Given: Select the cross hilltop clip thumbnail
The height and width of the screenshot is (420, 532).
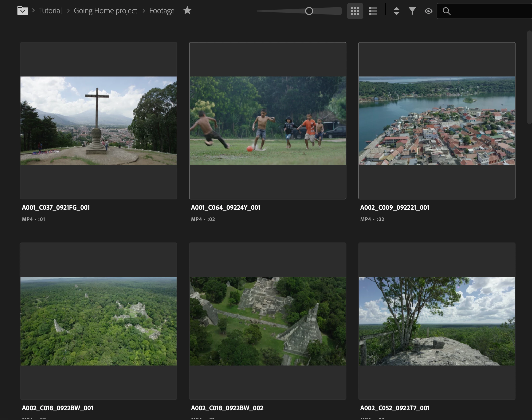Looking at the screenshot, I should point(98,120).
